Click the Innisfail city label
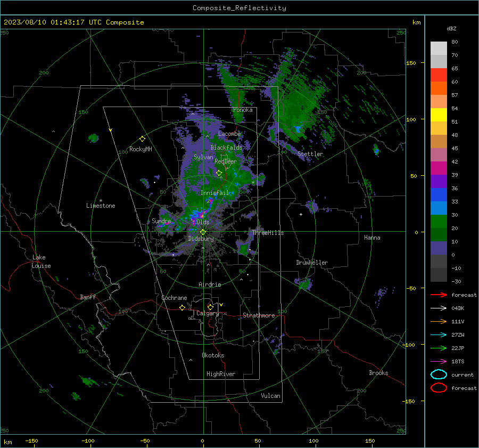The height and width of the screenshot is (448, 479). 214,193
